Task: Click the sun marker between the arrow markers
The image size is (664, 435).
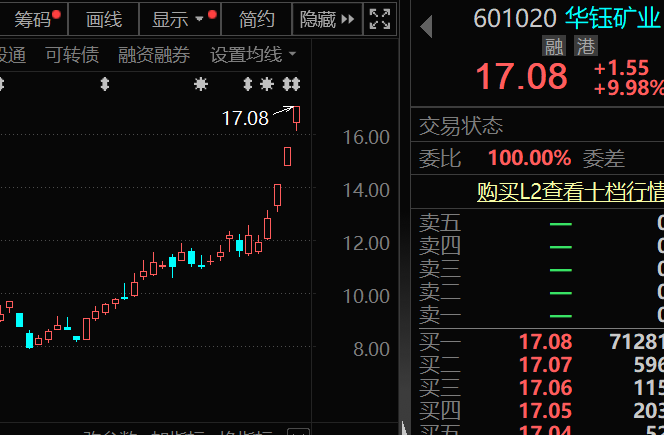Action: pyautogui.click(x=267, y=84)
